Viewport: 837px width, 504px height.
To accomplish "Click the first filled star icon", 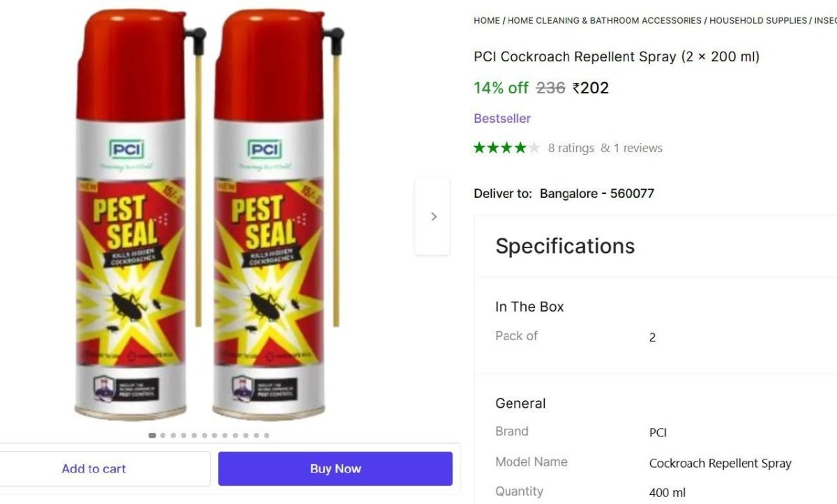I will [x=480, y=148].
